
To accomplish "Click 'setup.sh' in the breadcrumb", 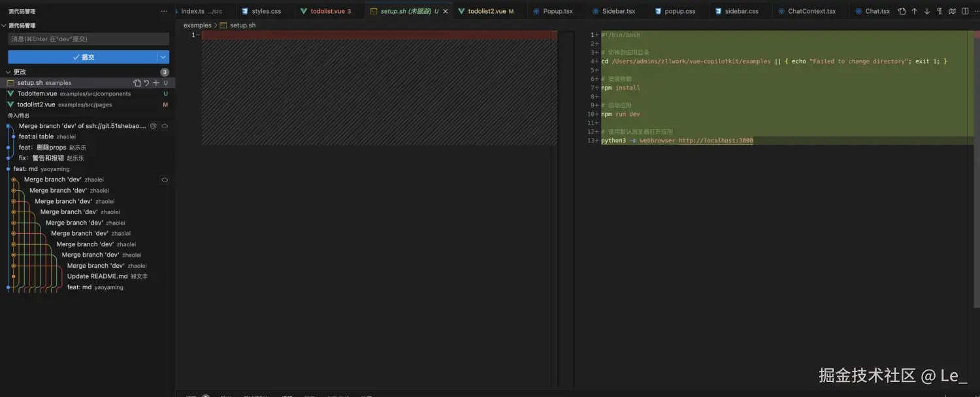I will click(242, 25).
